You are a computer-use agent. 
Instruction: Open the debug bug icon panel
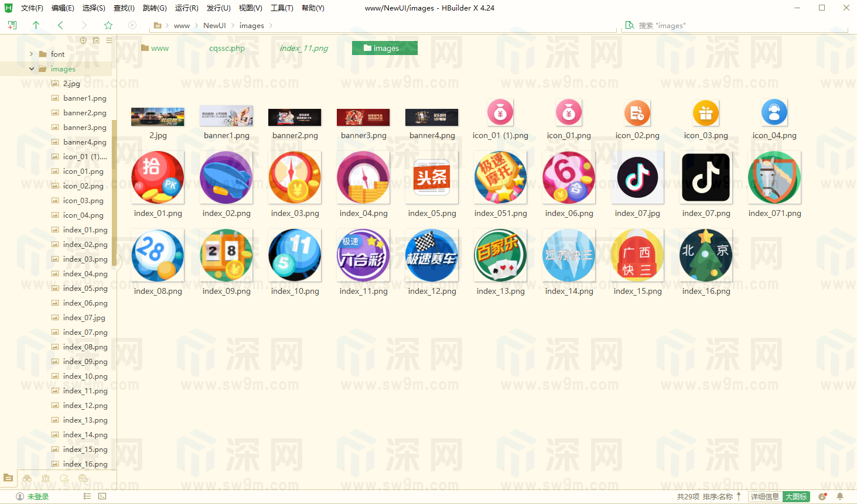pyautogui.click(x=46, y=478)
